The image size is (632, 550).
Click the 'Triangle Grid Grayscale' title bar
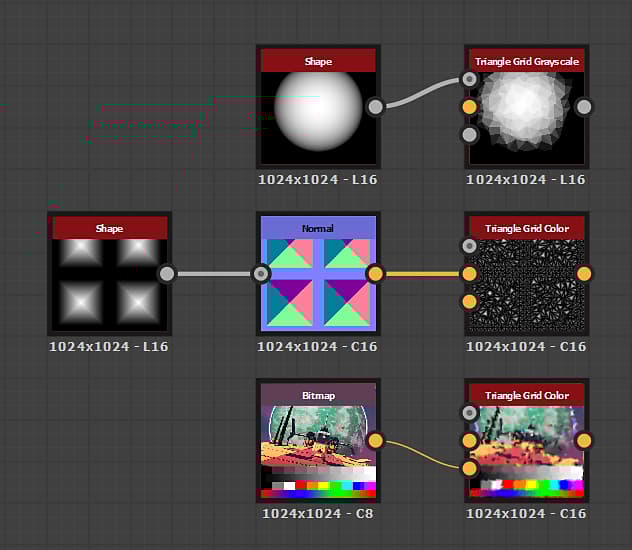(x=527, y=61)
